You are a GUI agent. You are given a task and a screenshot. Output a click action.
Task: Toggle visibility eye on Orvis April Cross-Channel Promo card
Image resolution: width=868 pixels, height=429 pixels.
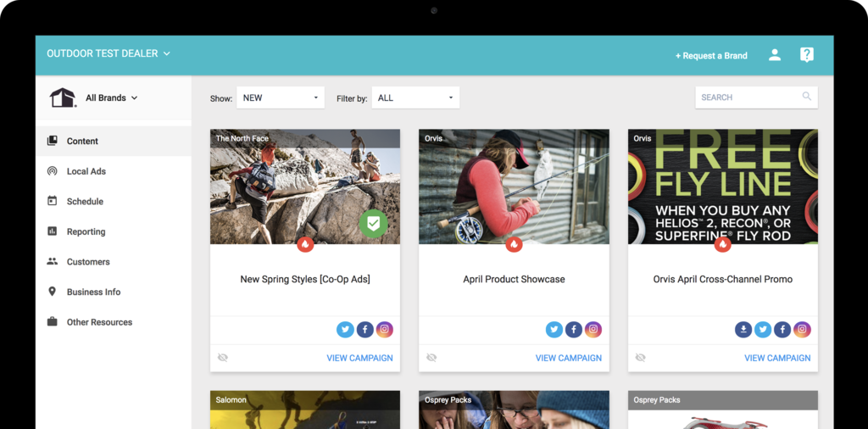(640, 358)
